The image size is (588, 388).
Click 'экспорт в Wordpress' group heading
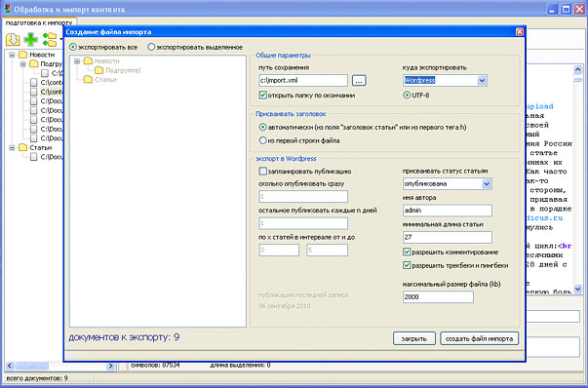[286, 159]
